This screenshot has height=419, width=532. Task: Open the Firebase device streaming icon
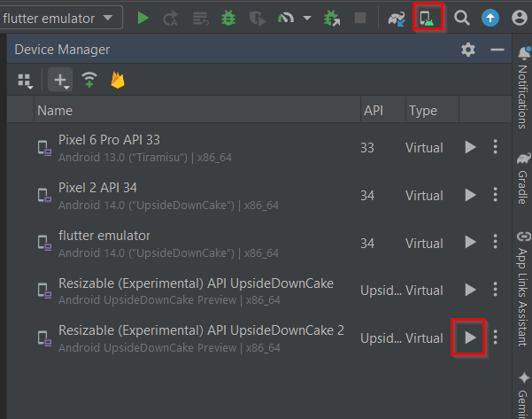pyautogui.click(x=118, y=80)
